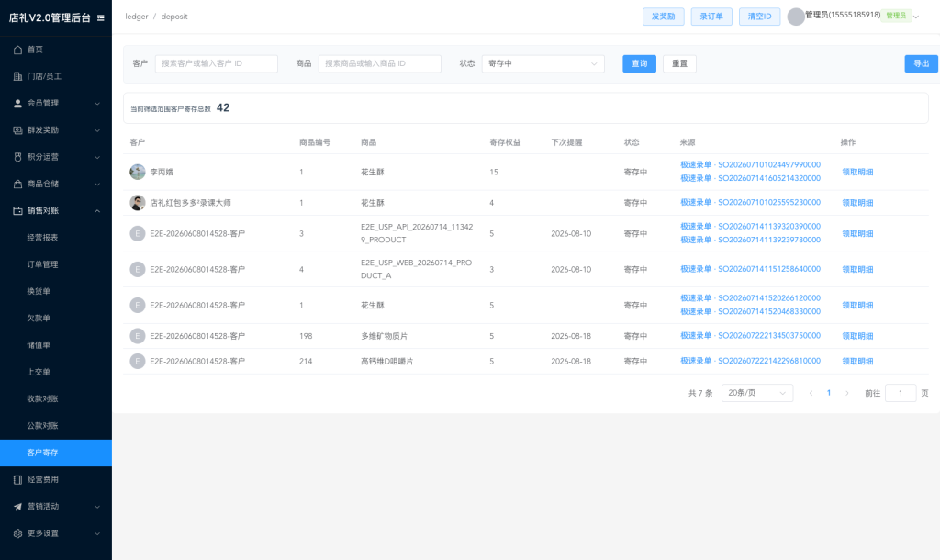940x560 pixels.
Task: Open the 状态 寄存中 dropdown
Action: point(543,63)
